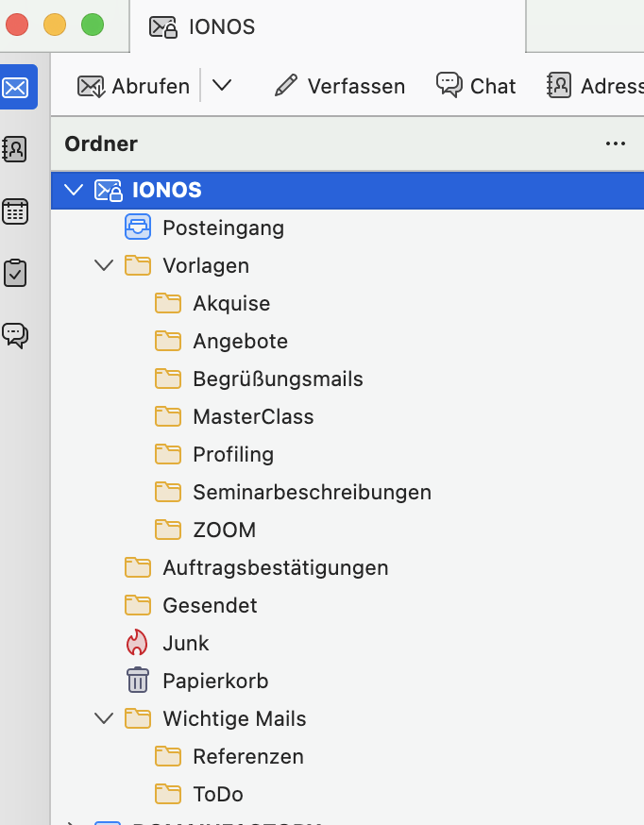Open the Auftragsbestätigungen folder
Image resolution: width=644 pixels, height=825 pixels.
(x=275, y=567)
